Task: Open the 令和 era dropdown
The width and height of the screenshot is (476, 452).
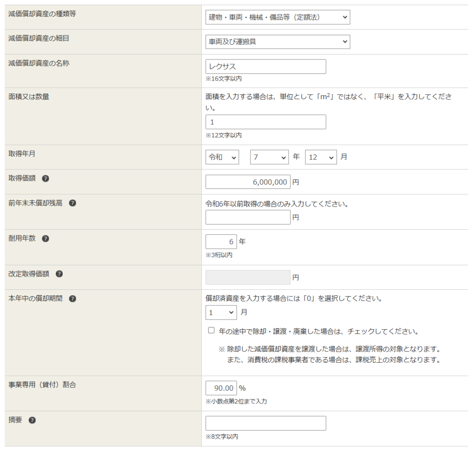Action: pos(222,157)
